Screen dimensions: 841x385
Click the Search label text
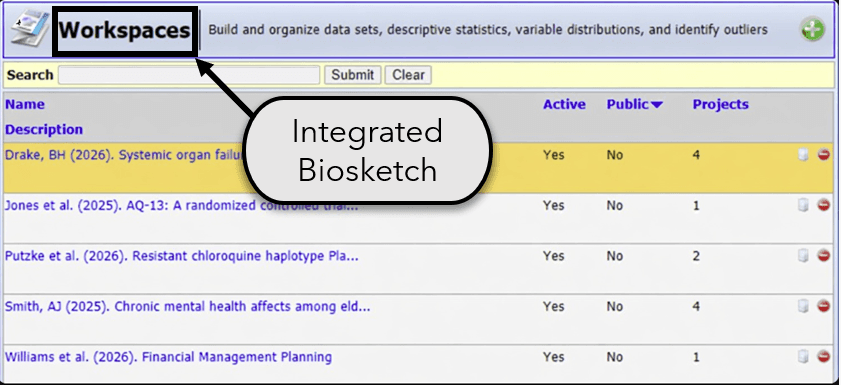(30, 75)
